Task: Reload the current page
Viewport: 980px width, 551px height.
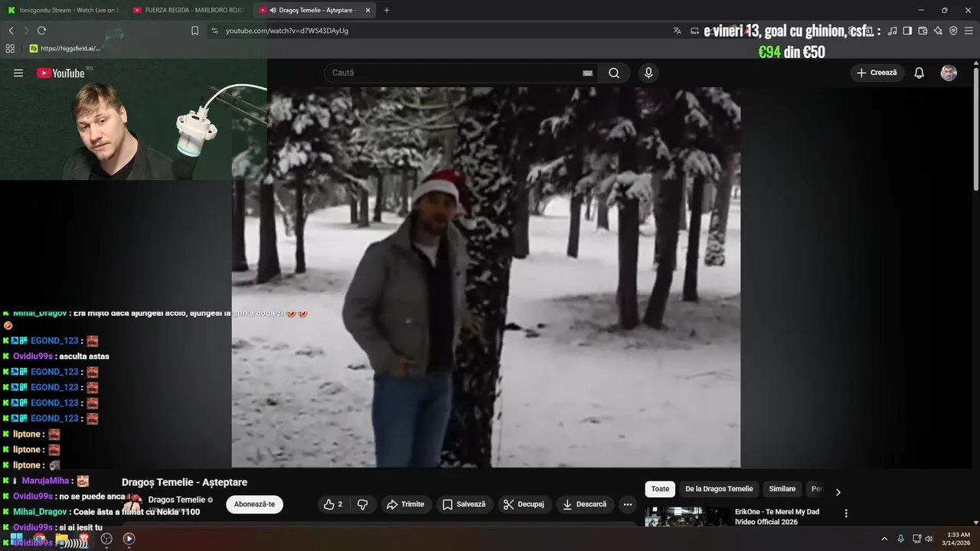Action: click(41, 31)
